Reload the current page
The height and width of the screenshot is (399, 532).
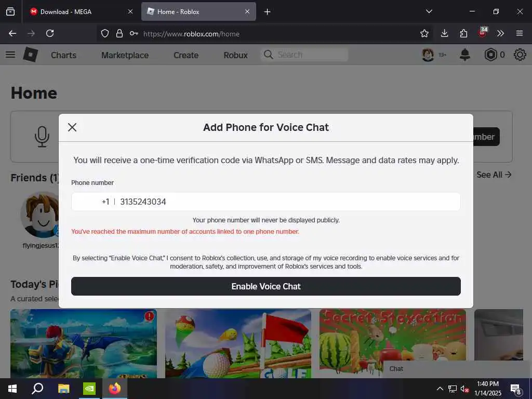click(x=50, y=33)
